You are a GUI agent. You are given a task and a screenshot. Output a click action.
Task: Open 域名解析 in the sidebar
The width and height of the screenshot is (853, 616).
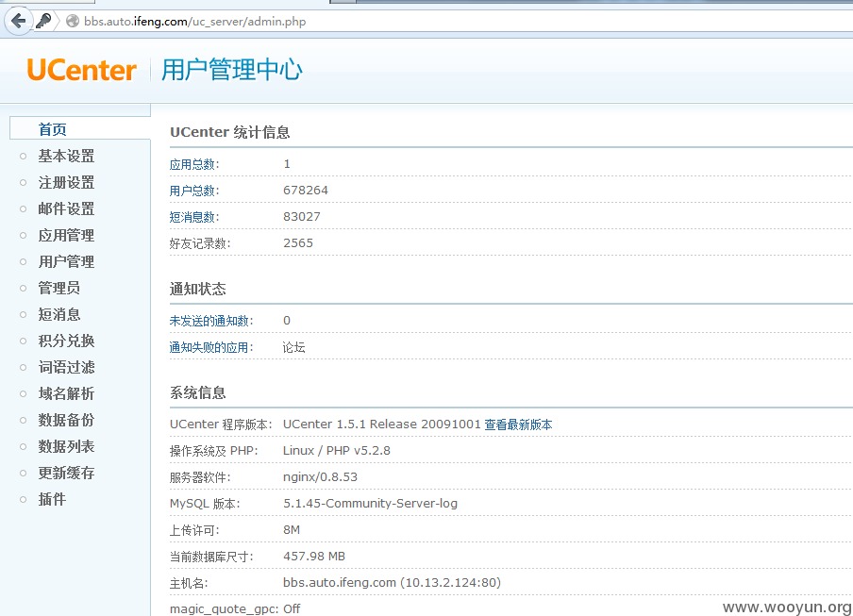click(x=66, y=393)
